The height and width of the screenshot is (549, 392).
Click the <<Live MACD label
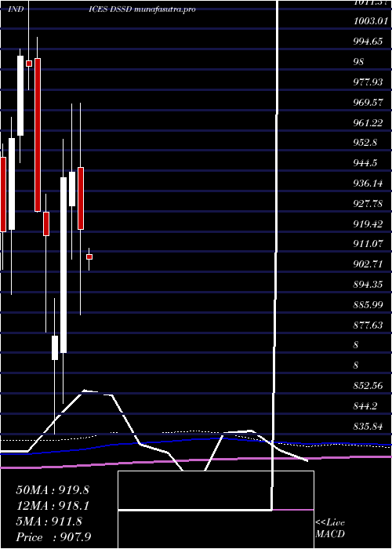pos(330,528)
